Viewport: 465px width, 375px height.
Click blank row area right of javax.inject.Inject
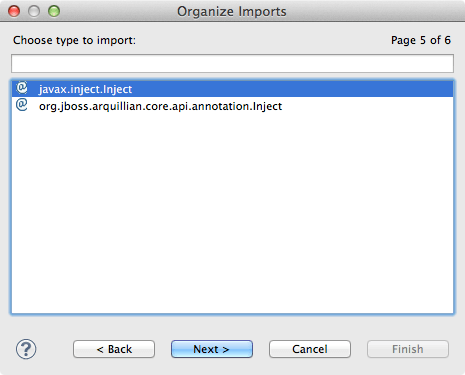292,89
